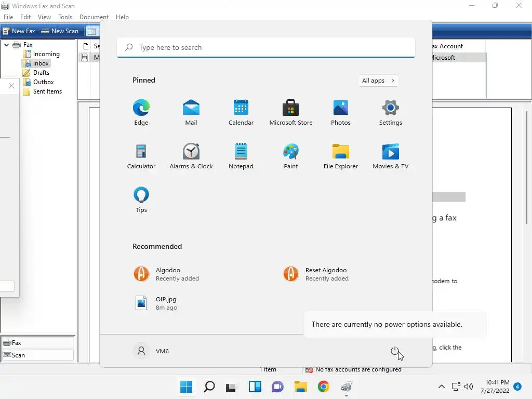
Task: Open the network status tray icon
Action: click(x=456, y=387)
